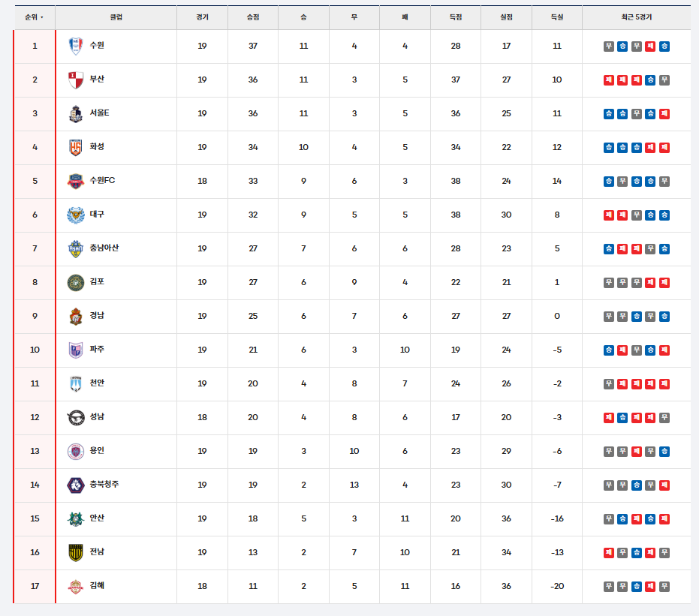Image resolution: width=699 pixels, height=616 pixels.
Task: Click 부산's first recent match loss badge
Action: click(x=608, y=80)
